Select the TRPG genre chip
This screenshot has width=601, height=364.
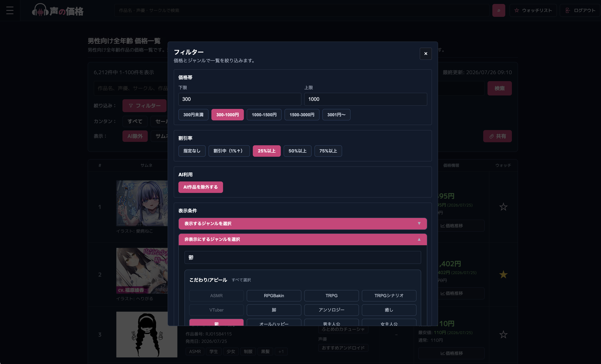pos(332,296)
